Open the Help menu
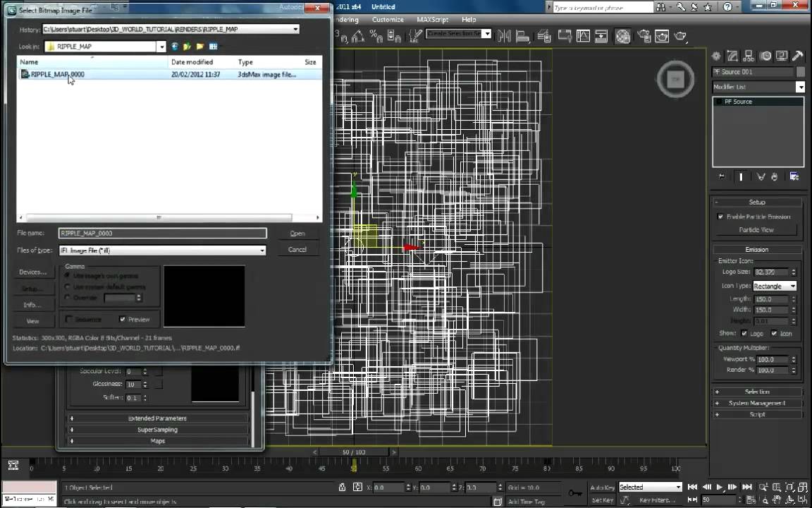The height and width of the screenshot is (508, 812). coord(469,19)
